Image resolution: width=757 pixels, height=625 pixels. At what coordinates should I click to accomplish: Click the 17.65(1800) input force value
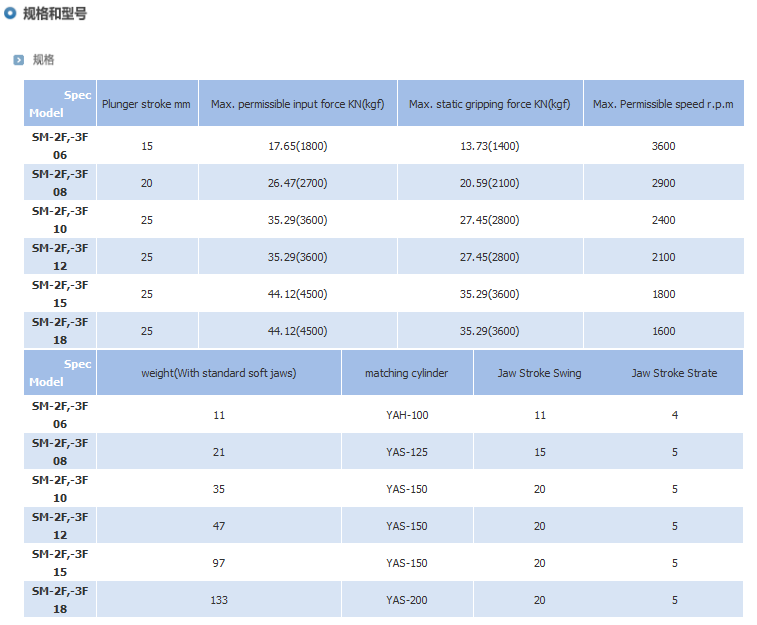click(x=297, y=146)
